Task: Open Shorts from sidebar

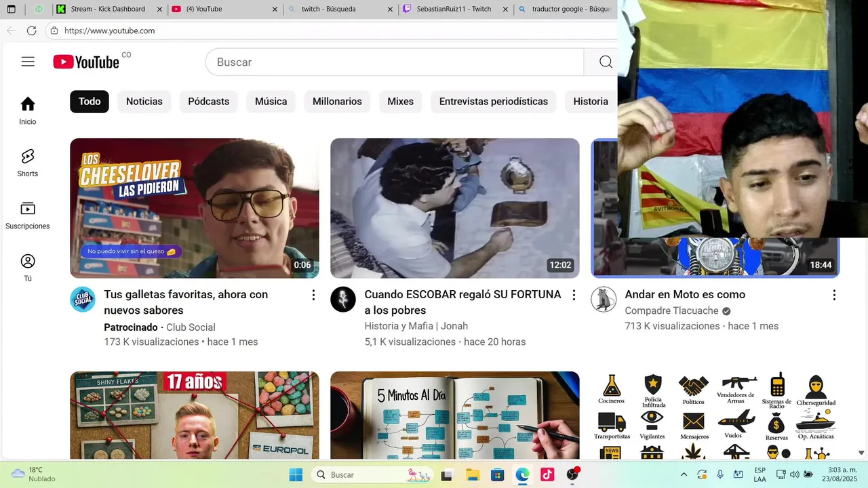Action: (28, 163)
